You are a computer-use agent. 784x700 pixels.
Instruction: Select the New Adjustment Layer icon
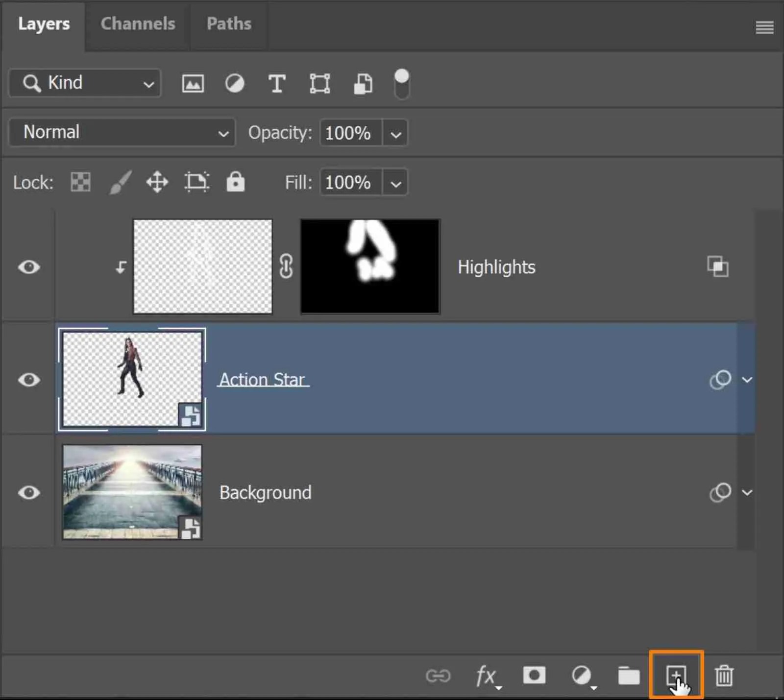[582, 675]
